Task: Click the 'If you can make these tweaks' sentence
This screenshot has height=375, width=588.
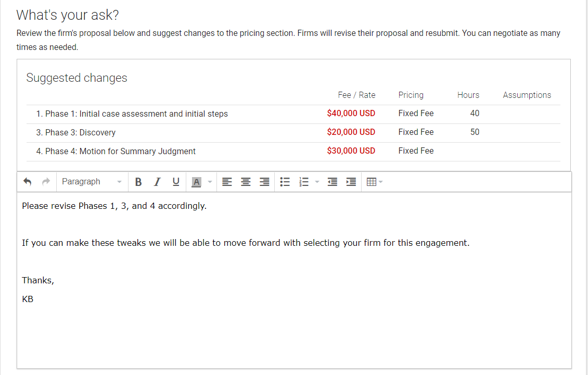Action: tap(246, 243)
